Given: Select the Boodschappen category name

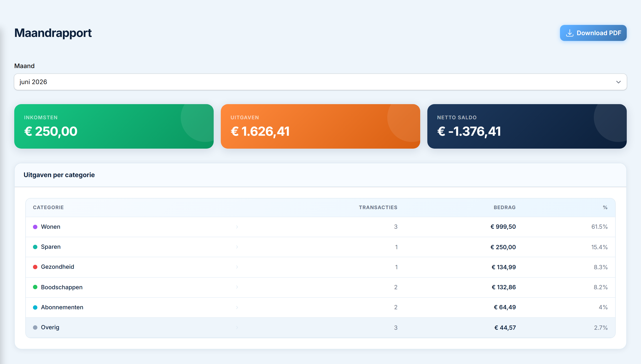Looking at the screenshot, I should tap(62, 287).
